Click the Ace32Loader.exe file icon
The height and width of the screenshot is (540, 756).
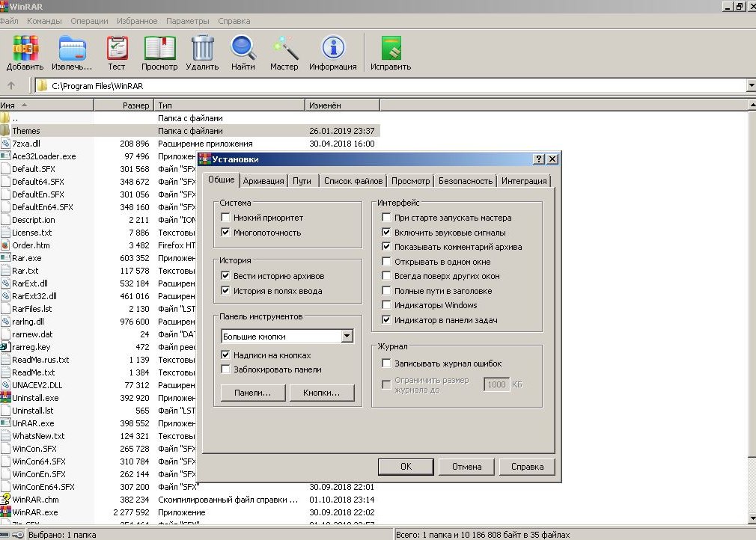tap(5, 156)
